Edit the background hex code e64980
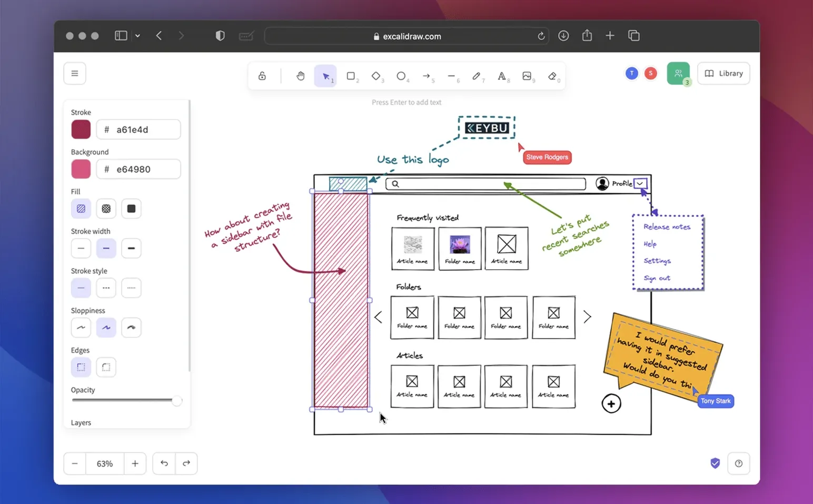This screenshot has height=504, width=813. [138, 169]
